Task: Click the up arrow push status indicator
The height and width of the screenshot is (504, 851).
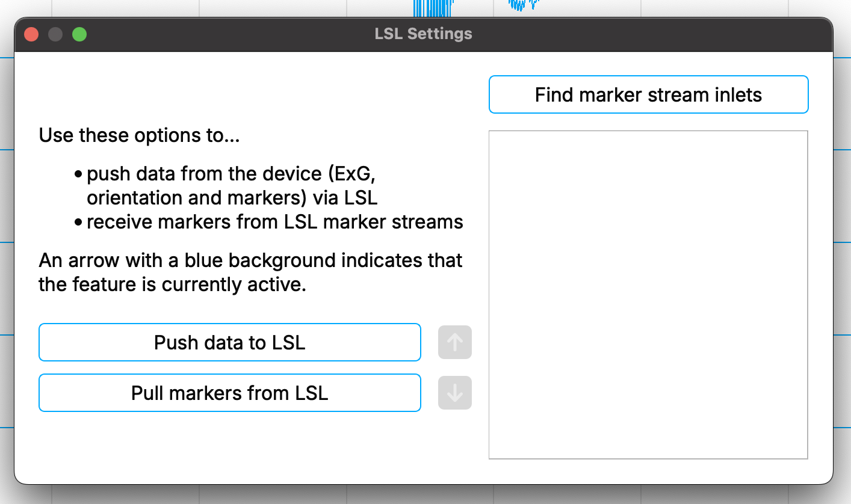Action: click(x=455, y=342)
